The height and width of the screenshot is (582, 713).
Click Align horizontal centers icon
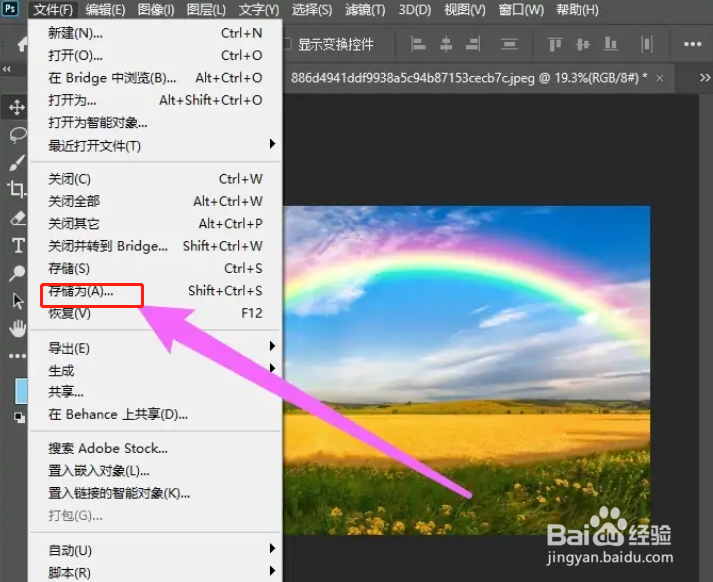446,44
